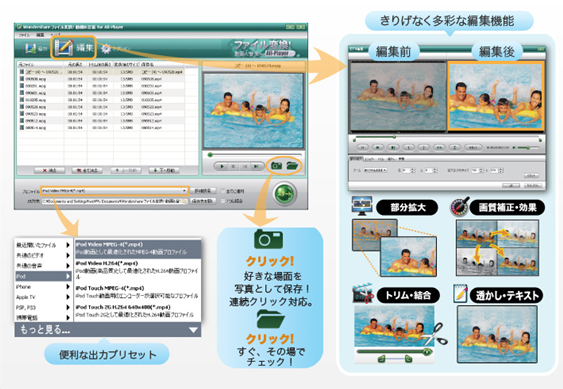Take a snapshot with preview camera icon
The image size is (563, 389).
[x=276, y=166]
